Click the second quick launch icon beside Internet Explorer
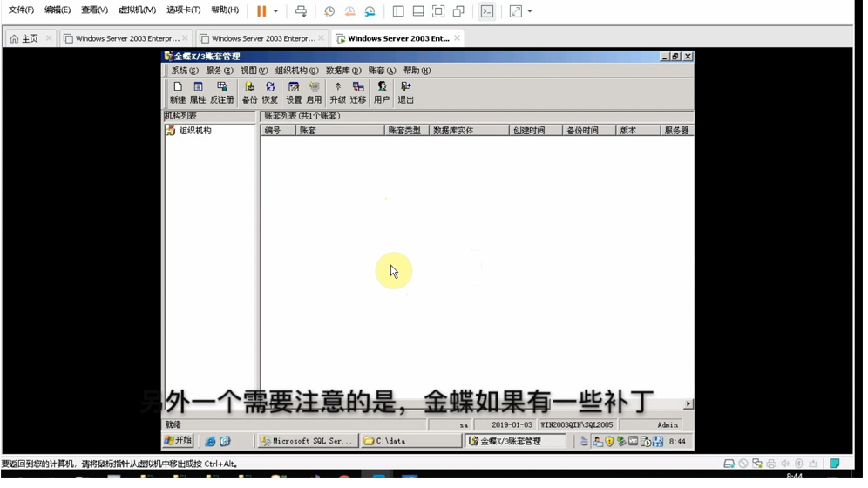This screenshot has width=868, height=488. point(226,441)
